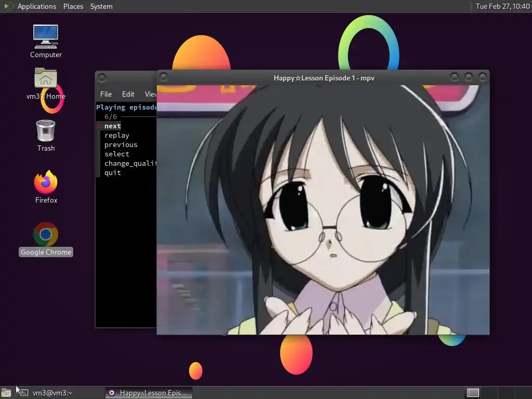
Task: Open the terminal Edit menu
Action: click(128, 94)
